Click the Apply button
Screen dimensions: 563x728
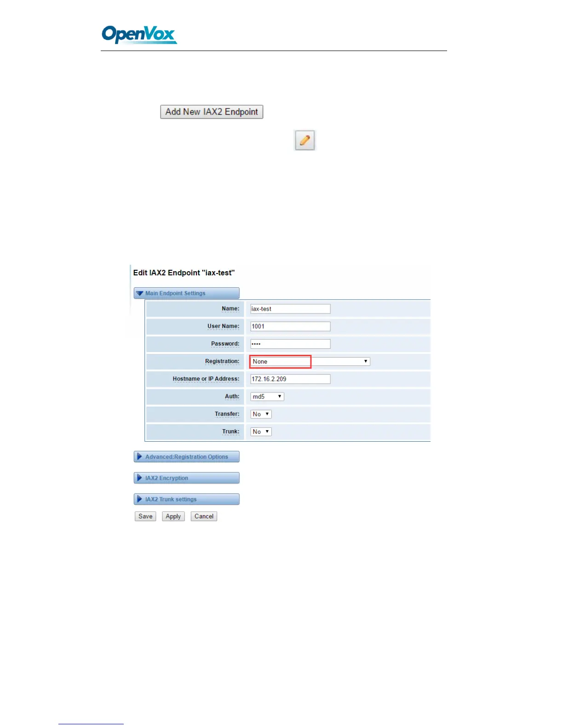coord(173,517)
